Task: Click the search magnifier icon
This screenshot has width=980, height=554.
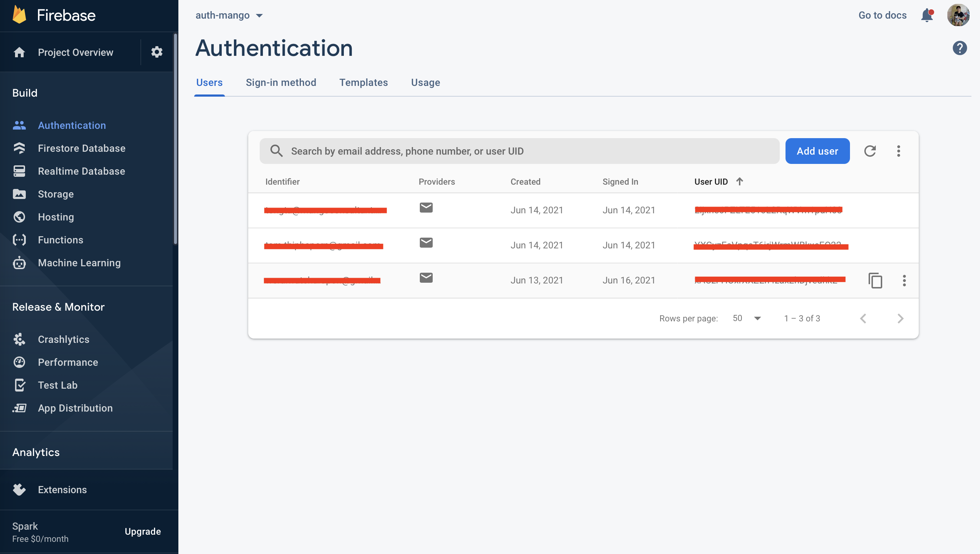Action: 277,151
